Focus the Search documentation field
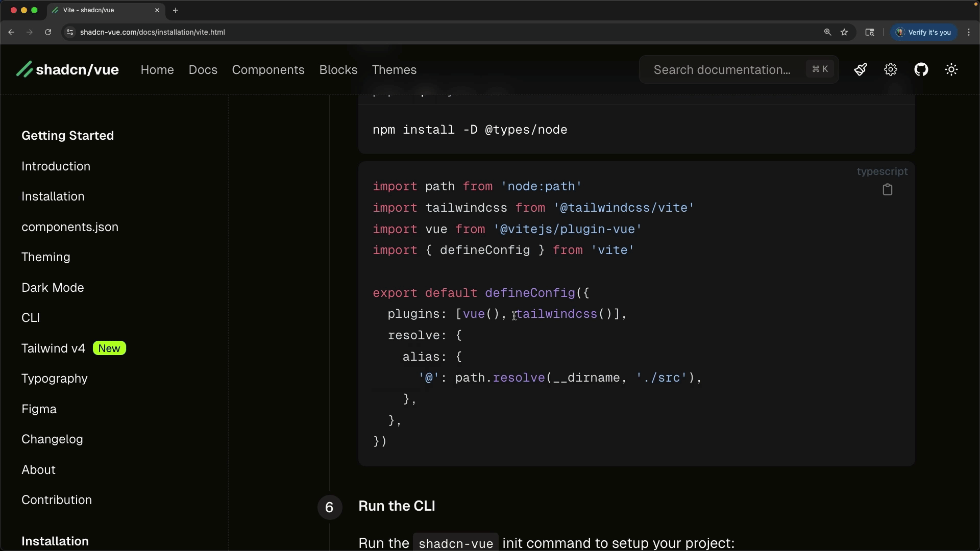 point(739,69)
